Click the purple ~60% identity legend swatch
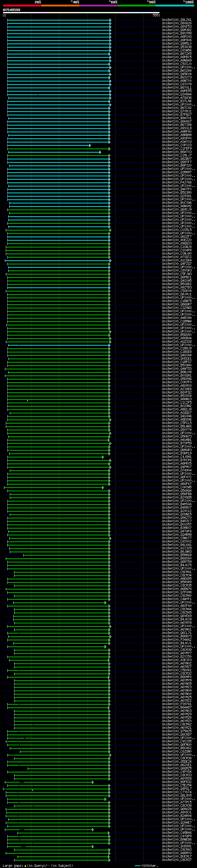 click(98, 6)
